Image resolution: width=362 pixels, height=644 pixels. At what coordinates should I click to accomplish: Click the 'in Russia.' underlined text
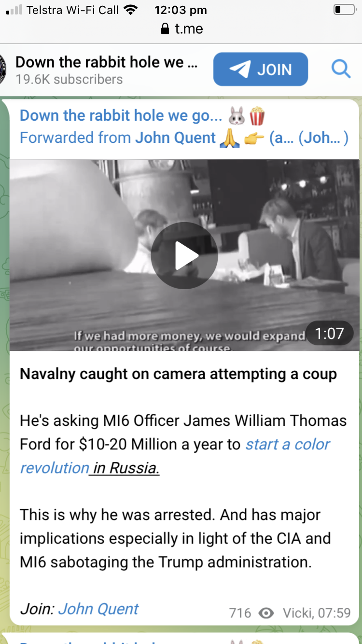124,468
